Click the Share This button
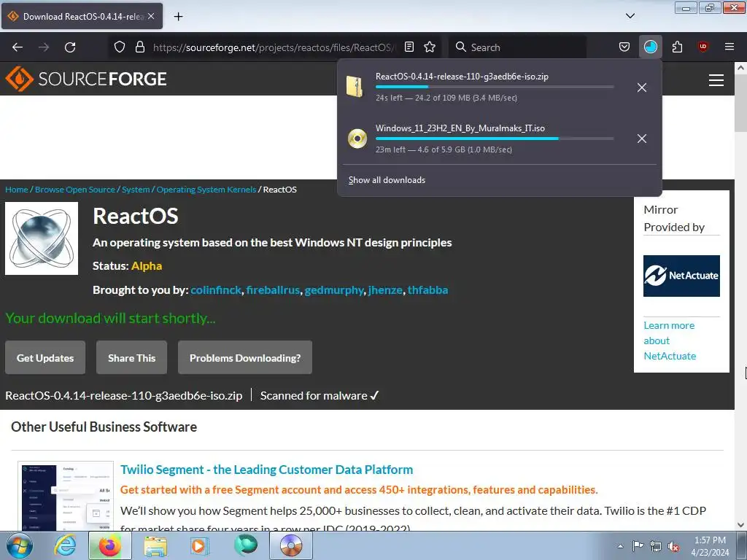The image size is (747, 560). pos(131,357)
